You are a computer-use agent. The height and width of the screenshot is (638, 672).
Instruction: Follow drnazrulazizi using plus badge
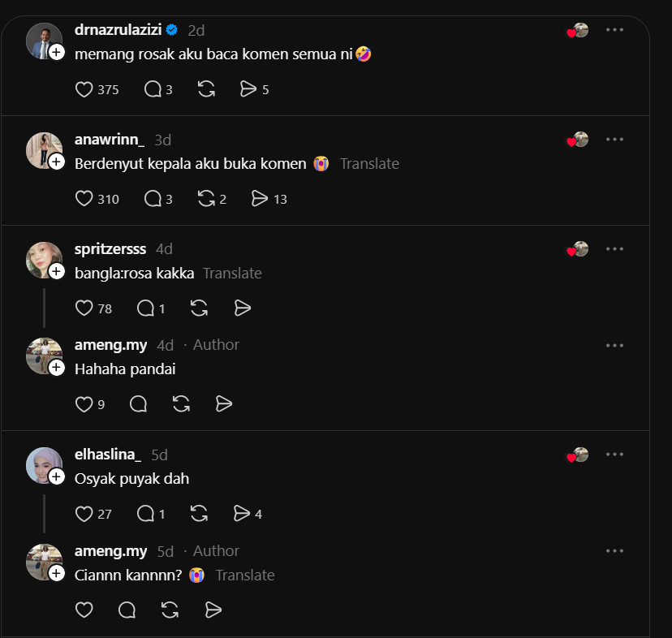click(57, 52)
